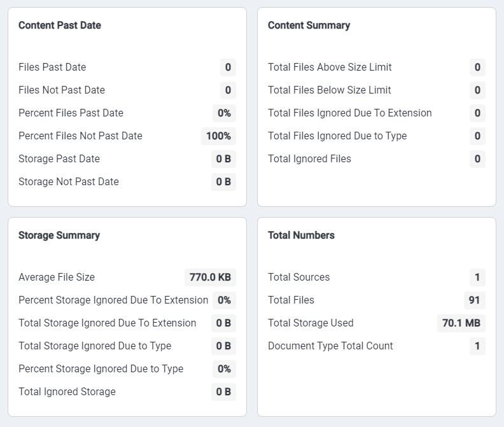Screen dimensions: 504x427
Task: Click the Document Type Total Count label
Action: point(330,346)
